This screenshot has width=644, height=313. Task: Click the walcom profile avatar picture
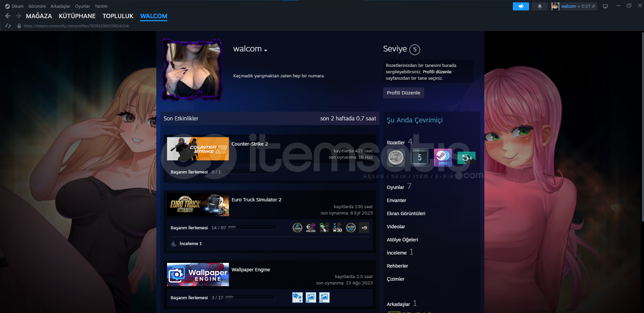tap(192, 70)
